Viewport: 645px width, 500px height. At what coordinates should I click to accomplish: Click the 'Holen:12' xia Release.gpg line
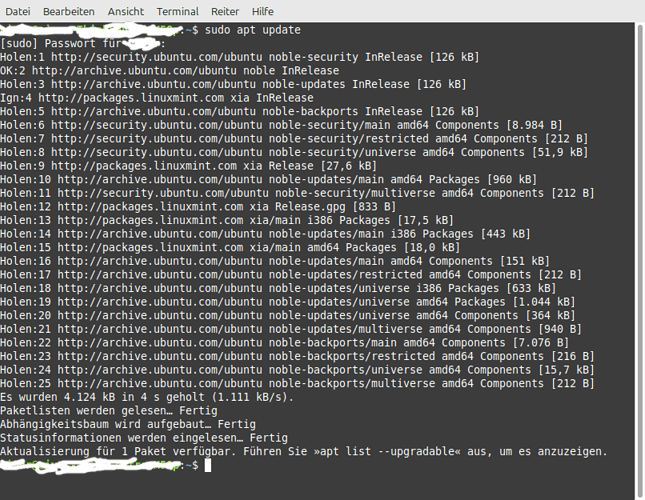tap(198, 206)
